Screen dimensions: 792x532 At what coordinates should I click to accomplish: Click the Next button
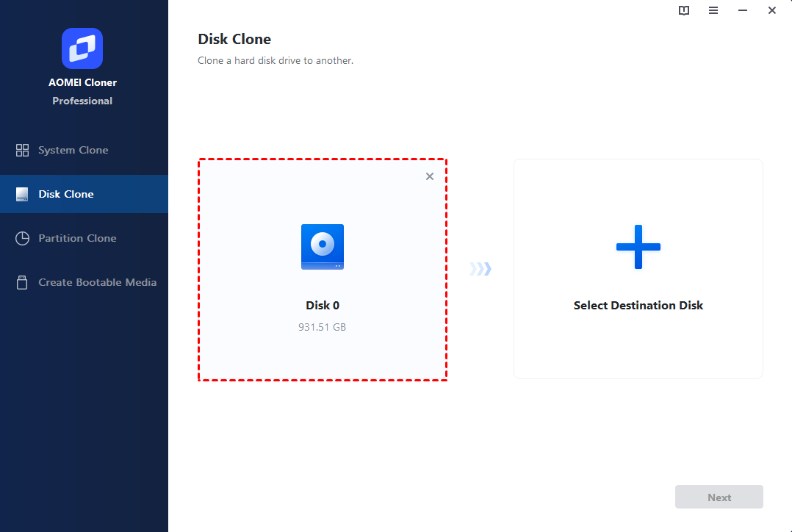click(x=719, y=497)
